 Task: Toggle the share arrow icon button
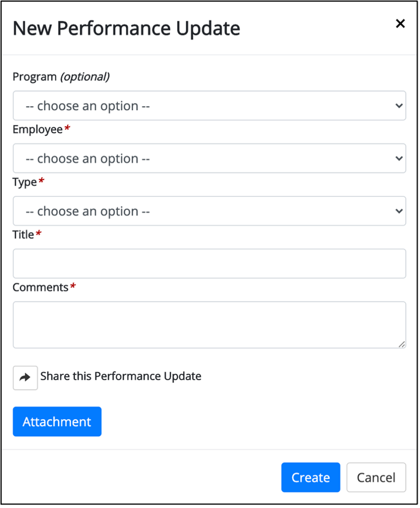[x=25, y=378]
